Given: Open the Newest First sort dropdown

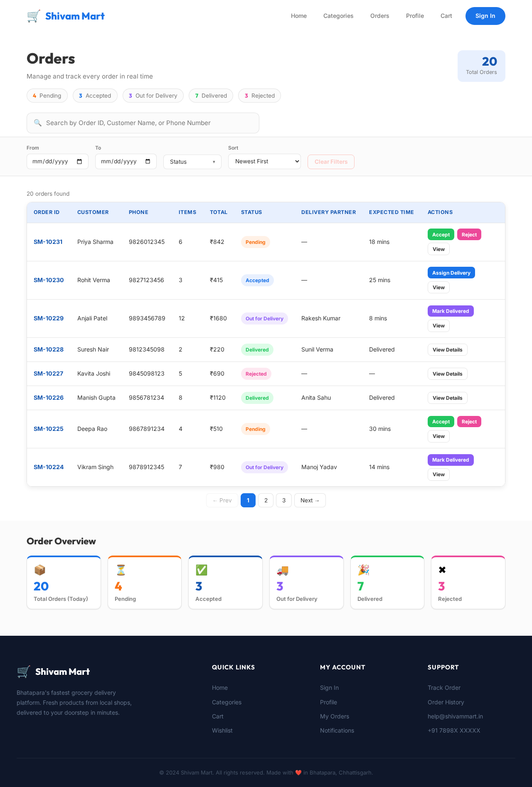Looking at the screenshot, I should (264, 162).
